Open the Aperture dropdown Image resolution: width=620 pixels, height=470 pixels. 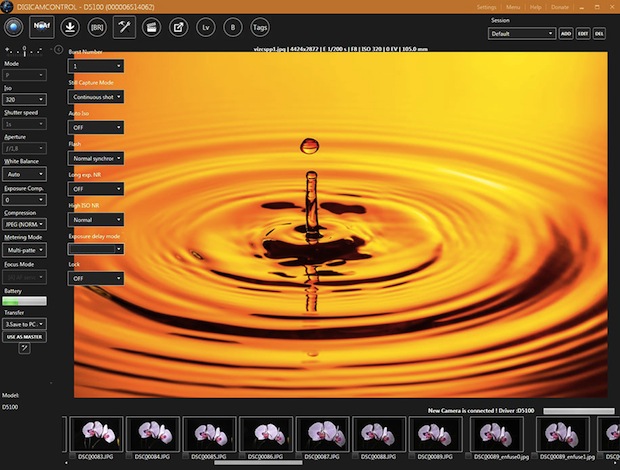click(x=25, y=148)
